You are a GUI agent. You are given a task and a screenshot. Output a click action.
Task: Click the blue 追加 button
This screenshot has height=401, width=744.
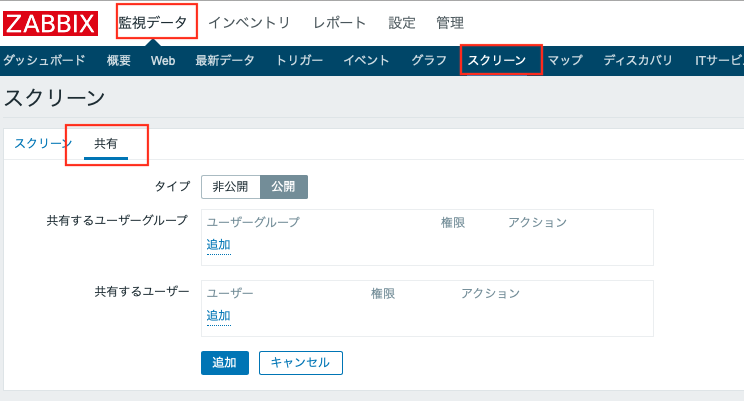[224, 362]
